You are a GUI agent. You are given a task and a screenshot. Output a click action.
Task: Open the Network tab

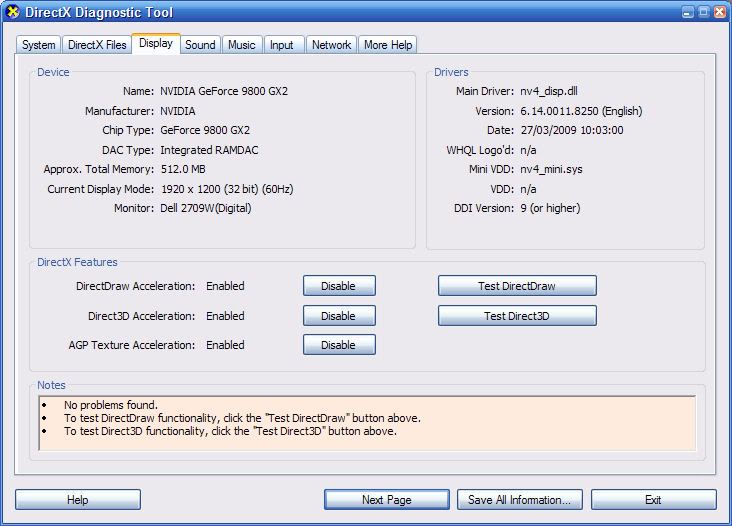pos(331,45)
